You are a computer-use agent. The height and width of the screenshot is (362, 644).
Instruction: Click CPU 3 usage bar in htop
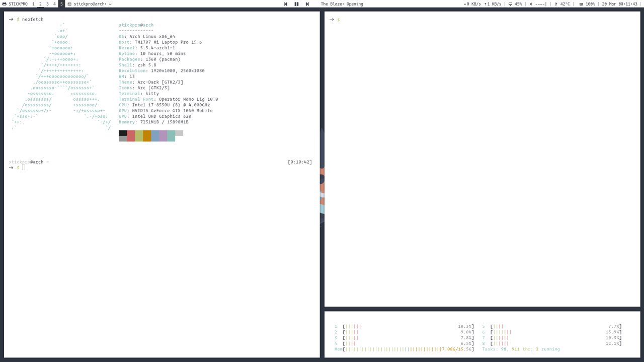408,338
